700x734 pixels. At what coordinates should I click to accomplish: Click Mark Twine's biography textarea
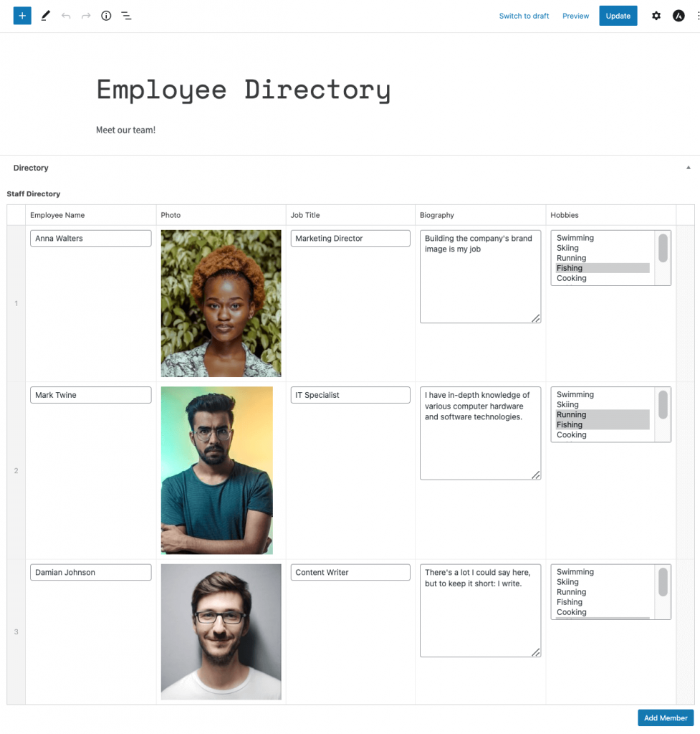tap(481, 433)
